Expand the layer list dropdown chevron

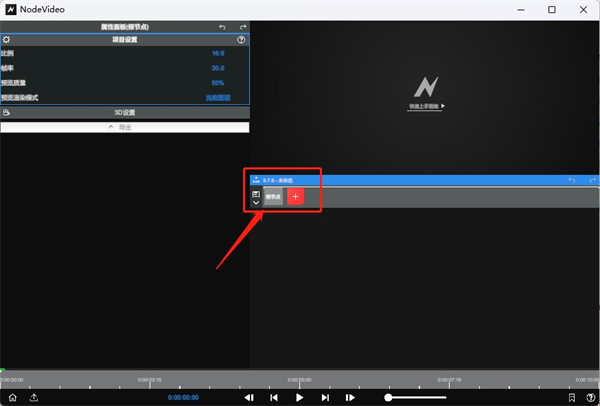[x=256, y=202]
